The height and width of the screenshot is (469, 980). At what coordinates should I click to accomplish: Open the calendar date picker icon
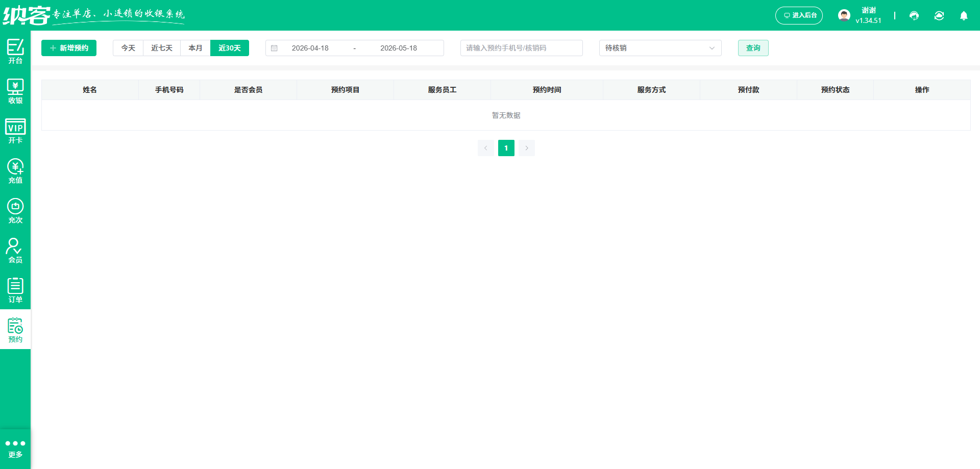(x=275, y=47)
